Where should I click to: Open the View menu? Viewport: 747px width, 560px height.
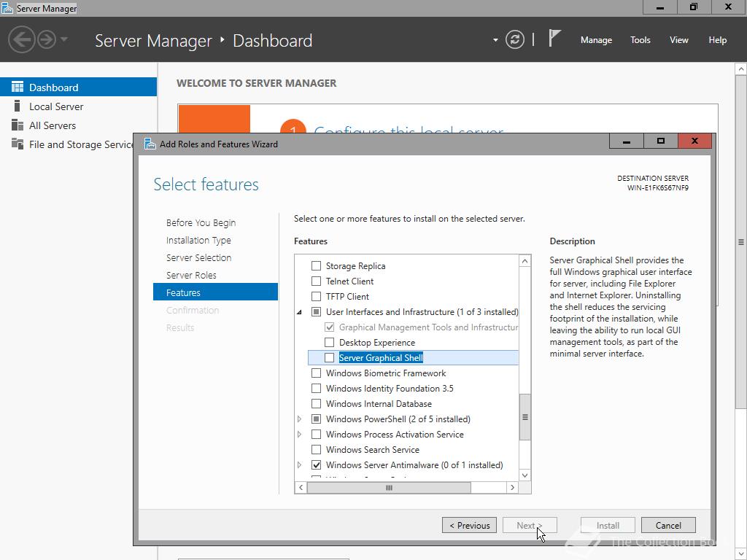coord(678,40)
